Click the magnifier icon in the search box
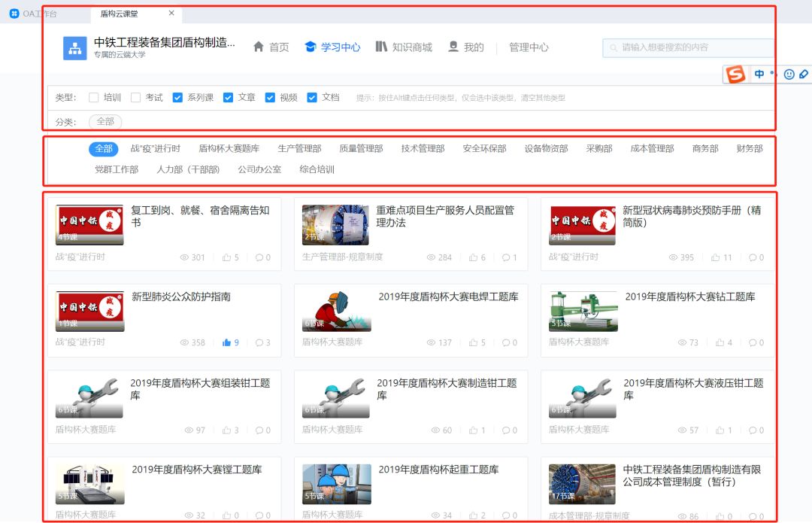 (x=614, y=47)
